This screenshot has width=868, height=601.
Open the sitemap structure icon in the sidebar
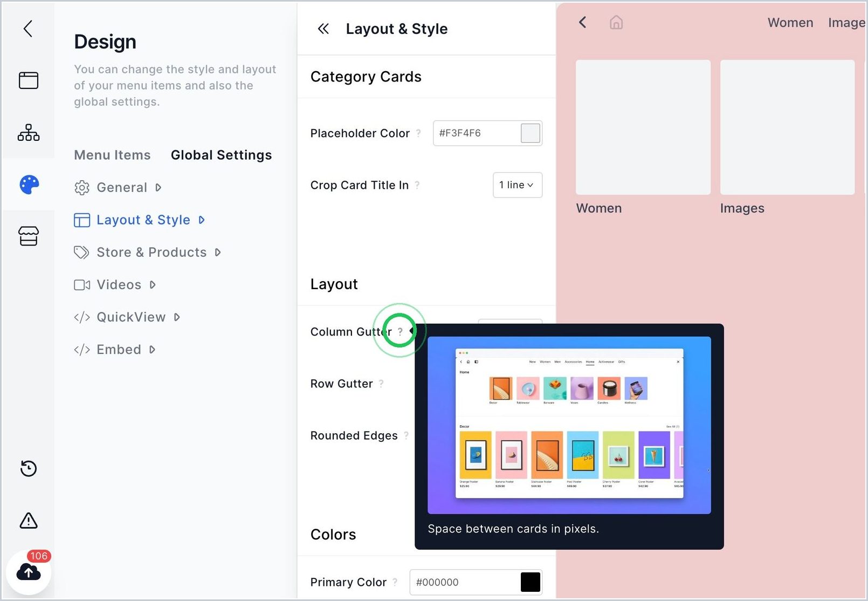click(x=29, y=132)
